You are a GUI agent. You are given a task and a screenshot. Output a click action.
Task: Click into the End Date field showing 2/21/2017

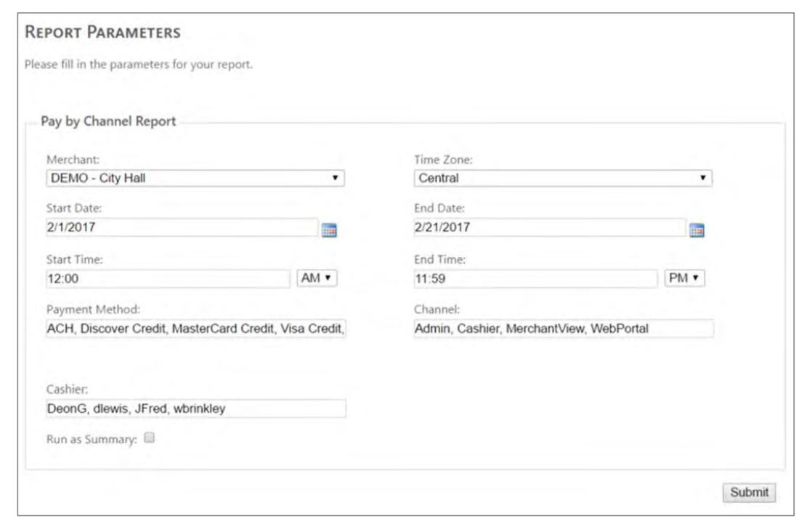click(x=548, y=227)
